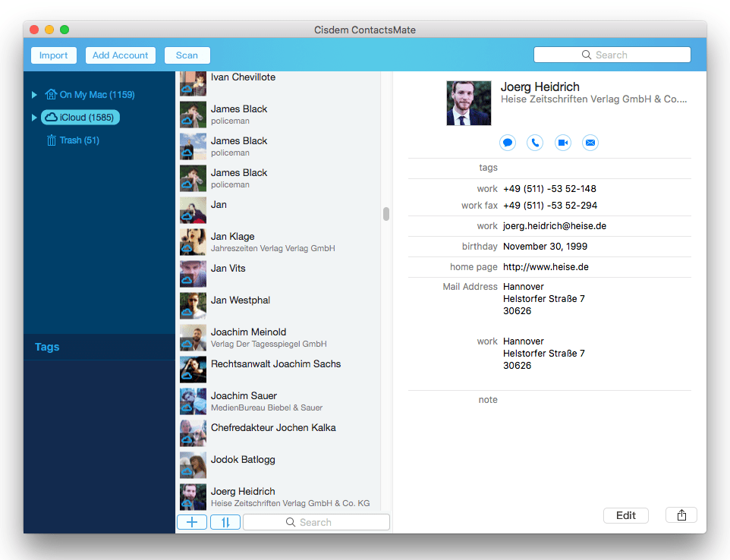The image size is (730, 560).
Task: Click the Import button
Action: (x=53, y=55)
